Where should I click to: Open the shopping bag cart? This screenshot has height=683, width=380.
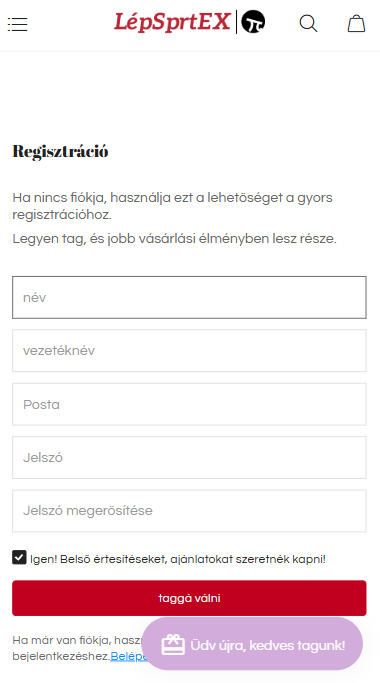point(356,24)
